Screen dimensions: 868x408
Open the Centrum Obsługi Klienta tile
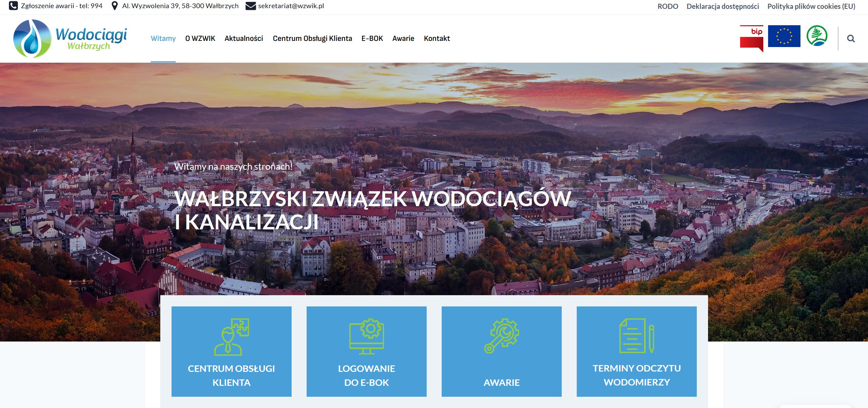point(231,351)
